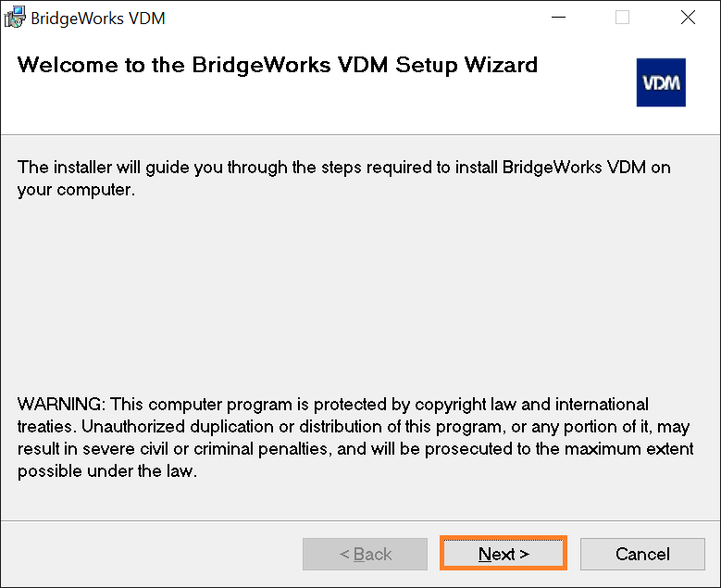The width and height of the screenshot is (721, 588).
Task: Select the 'your computer.' text line
Action: coord(76,190)
